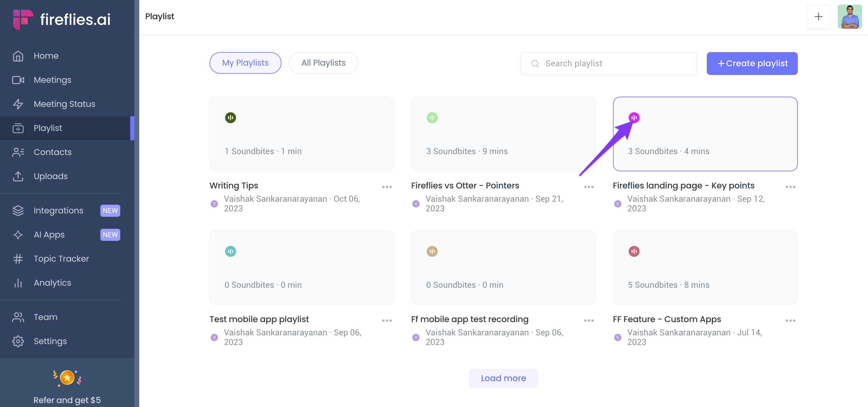
Task: Click the plus icon in top bar
Action: [x=818, y=17]
